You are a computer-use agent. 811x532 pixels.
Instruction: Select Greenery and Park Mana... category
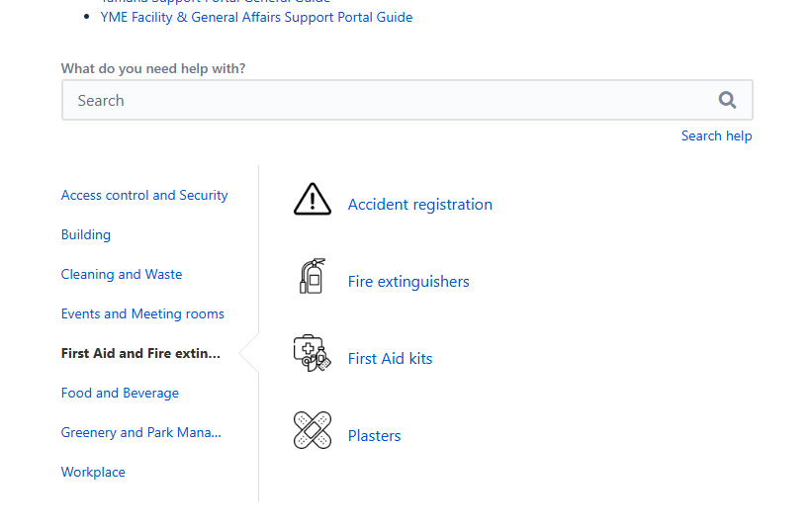[141, 432]
